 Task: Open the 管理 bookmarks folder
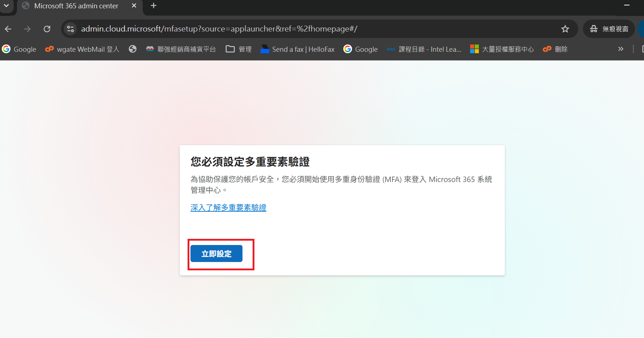(239, 49)
